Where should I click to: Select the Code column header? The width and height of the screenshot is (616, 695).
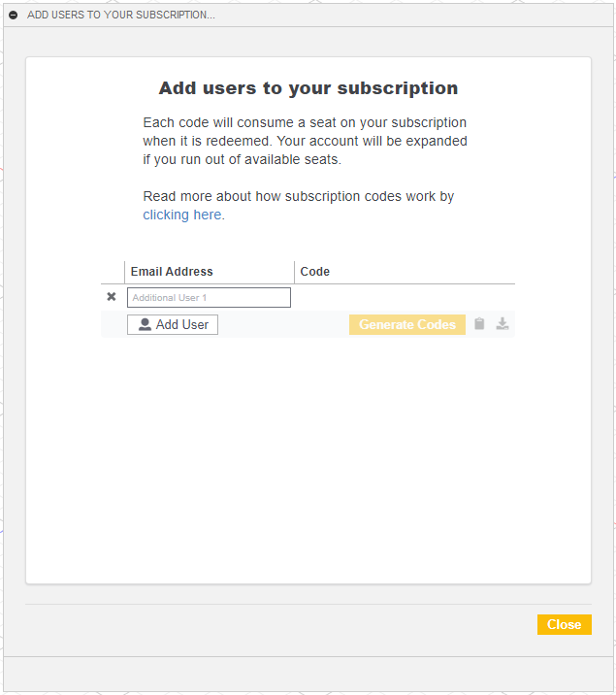click(x=315, y=272)
